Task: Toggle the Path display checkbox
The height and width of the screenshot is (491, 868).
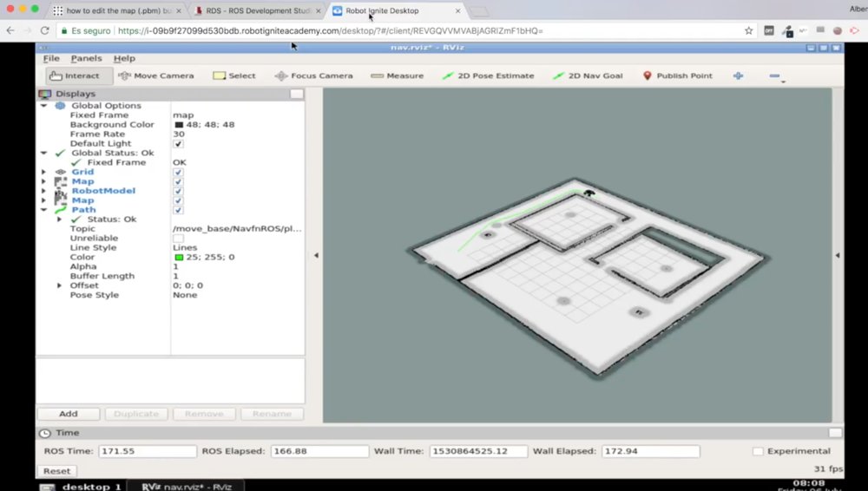Action: coord(178,210)
